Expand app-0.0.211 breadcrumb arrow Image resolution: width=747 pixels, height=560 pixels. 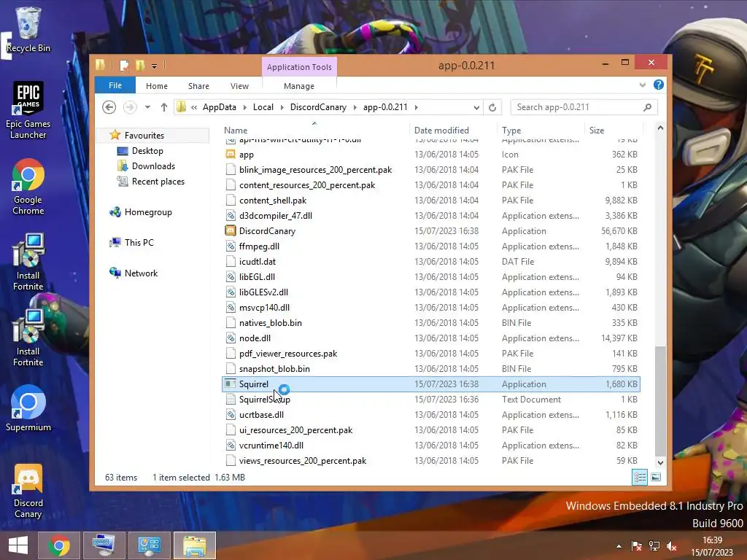(416, 108)
